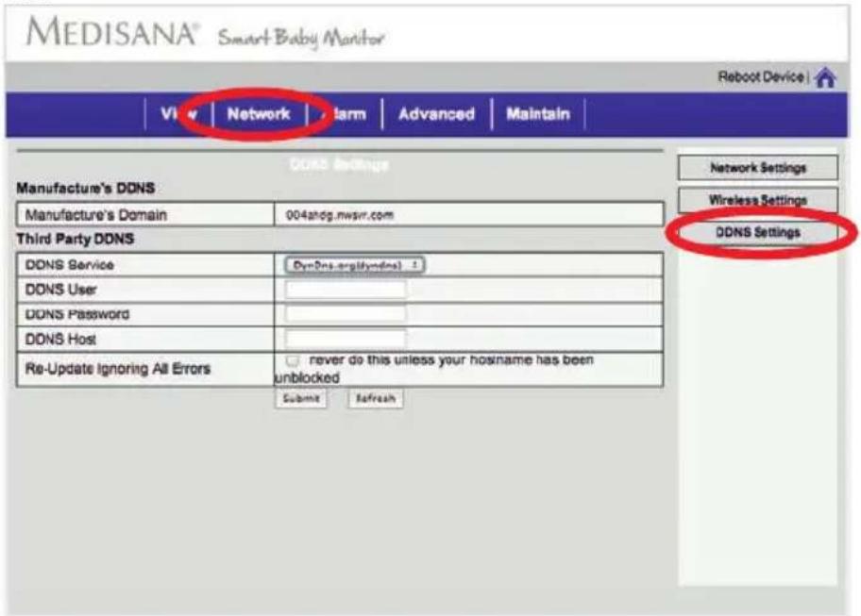861x616 pixels.
Task: Open the Maintain tab
Action: tap(538, 114)
